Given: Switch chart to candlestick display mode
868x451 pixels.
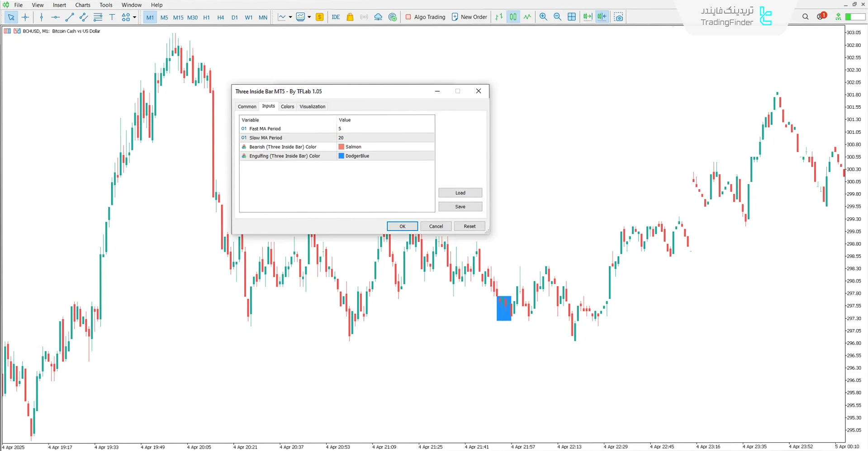Looking at the screenshot, I should [x=513, y=17].
